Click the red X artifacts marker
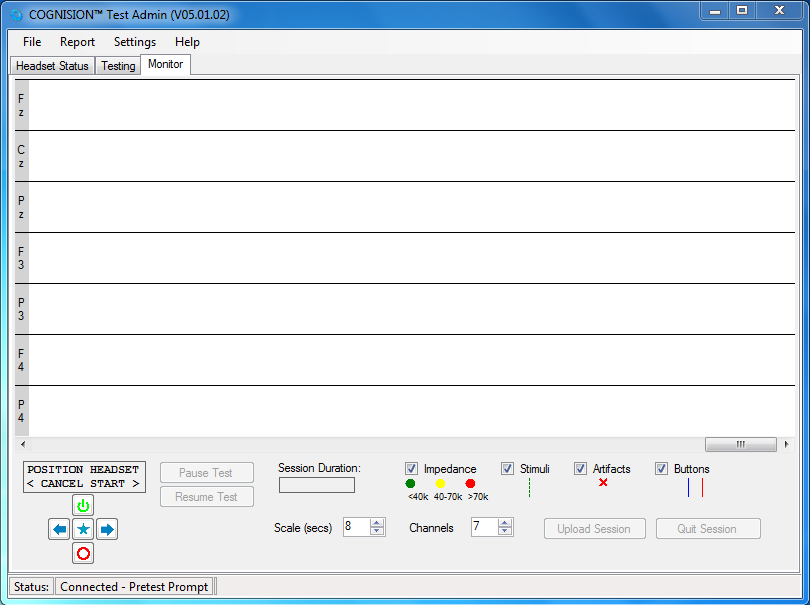 pyautogui.click(x=603, y=483)
